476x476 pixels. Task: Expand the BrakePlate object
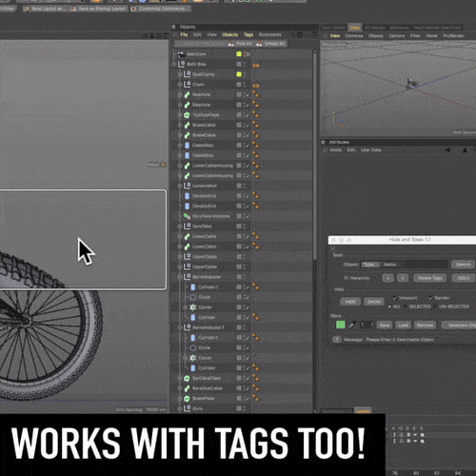point(180,398)
